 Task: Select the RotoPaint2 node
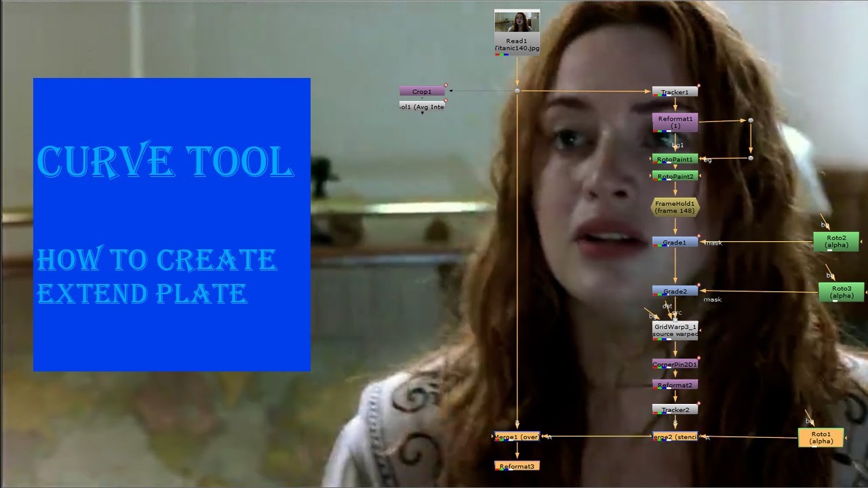[x=675, y=176]
